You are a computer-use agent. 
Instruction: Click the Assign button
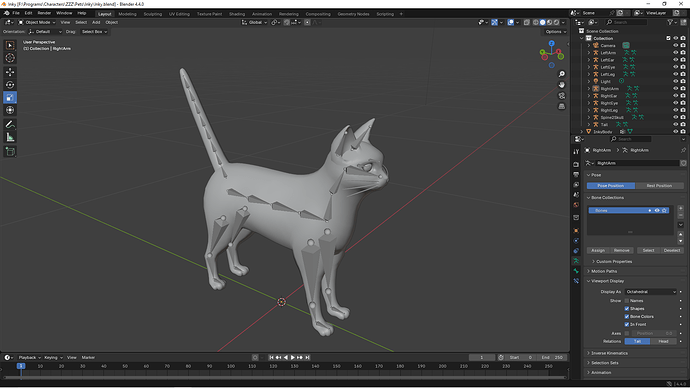(598, 250)
